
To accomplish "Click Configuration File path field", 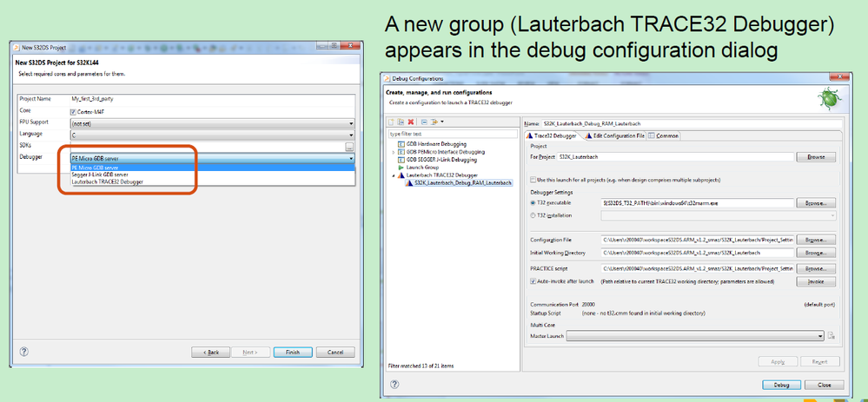I will [x=698, y=240].
